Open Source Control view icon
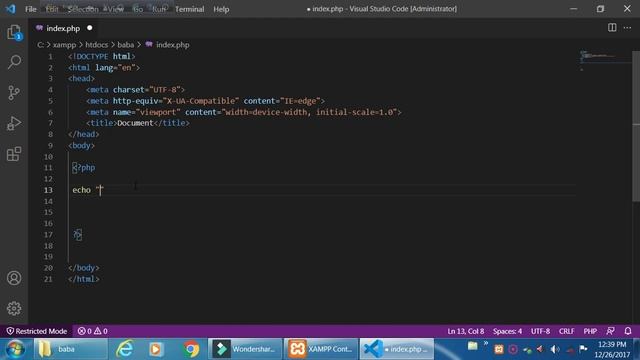Screen dimensions: 640x360 [x=14, y=93]
